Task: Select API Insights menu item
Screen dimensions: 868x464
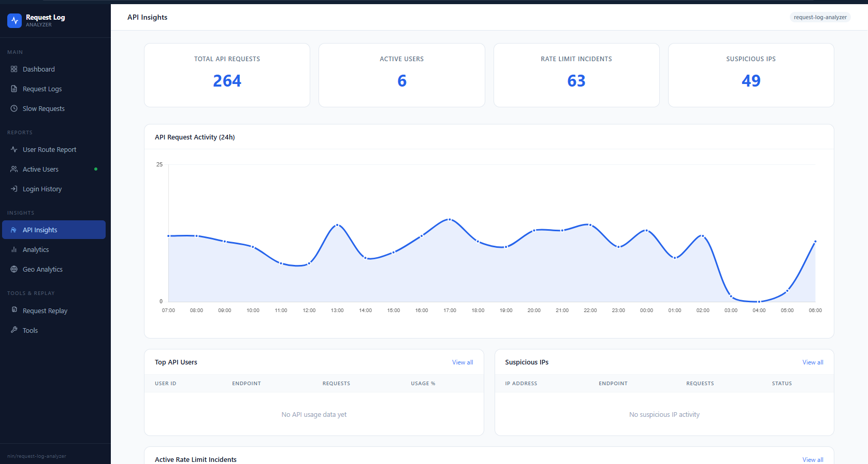Action: click(x=54, y=230)
